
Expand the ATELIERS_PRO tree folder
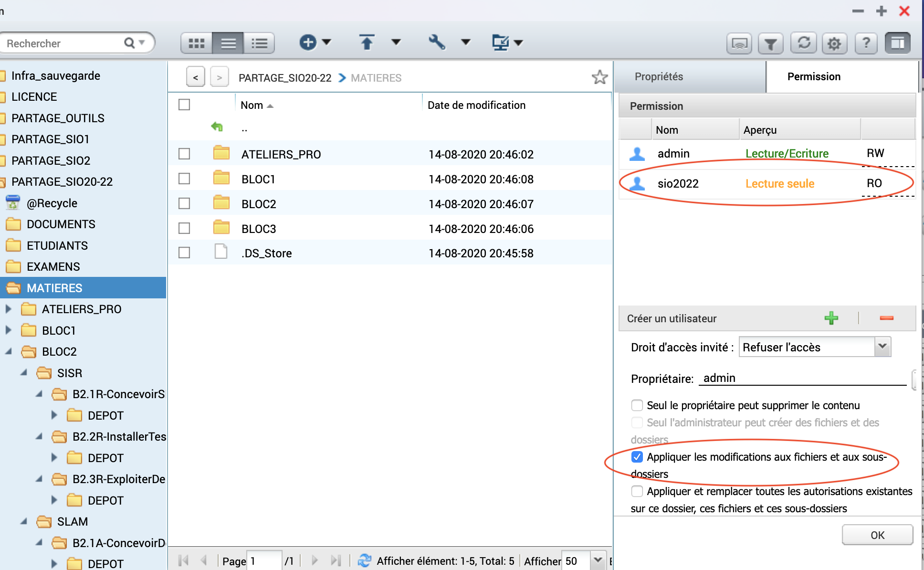tap(8, 309)
